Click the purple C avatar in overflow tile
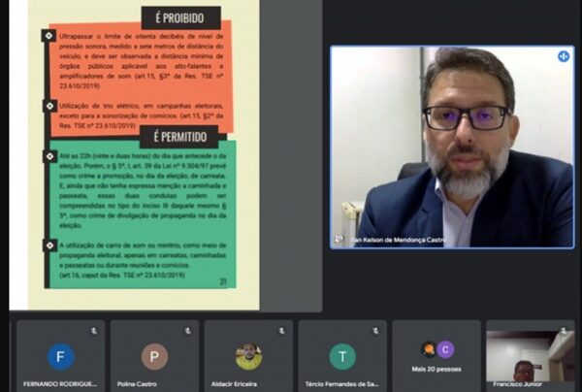Viewport: 582px width, 392px height. click(x=445, y=349)
